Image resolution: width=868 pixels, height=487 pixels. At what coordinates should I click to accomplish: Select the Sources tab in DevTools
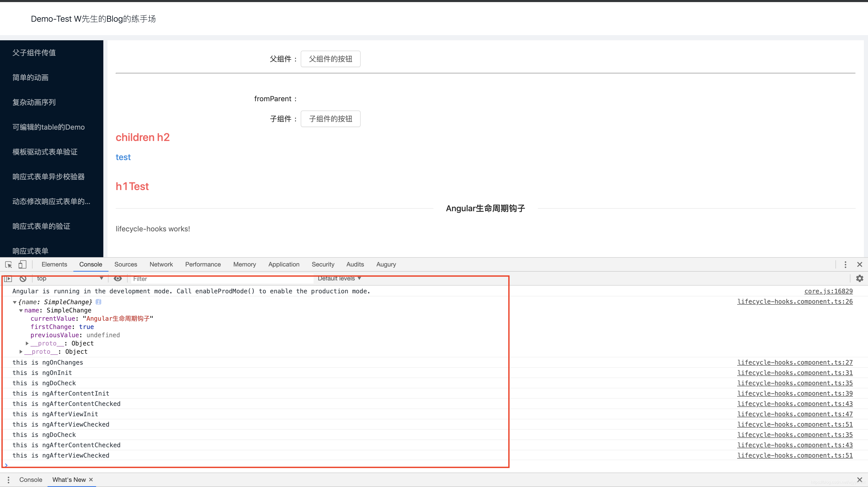click(125, 264)
